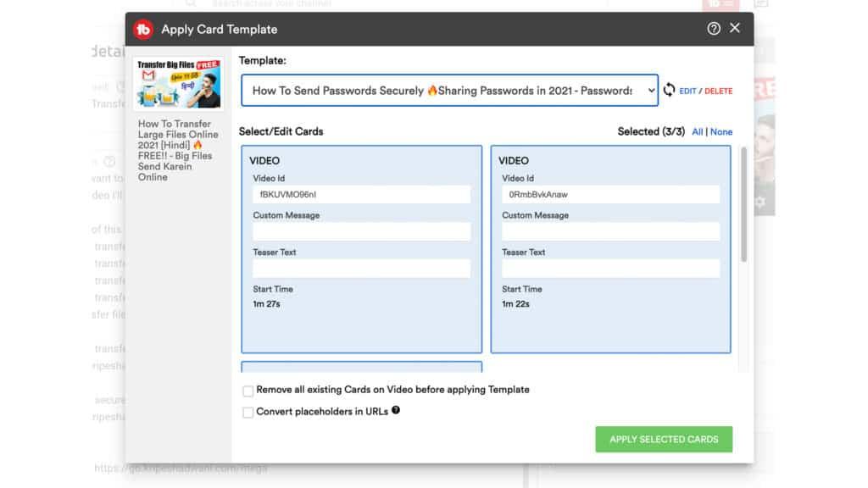The image size is (868, 488).
Task: Click the first card's Custom Message field
Action: pyautogui.click(x=361, y=232)
